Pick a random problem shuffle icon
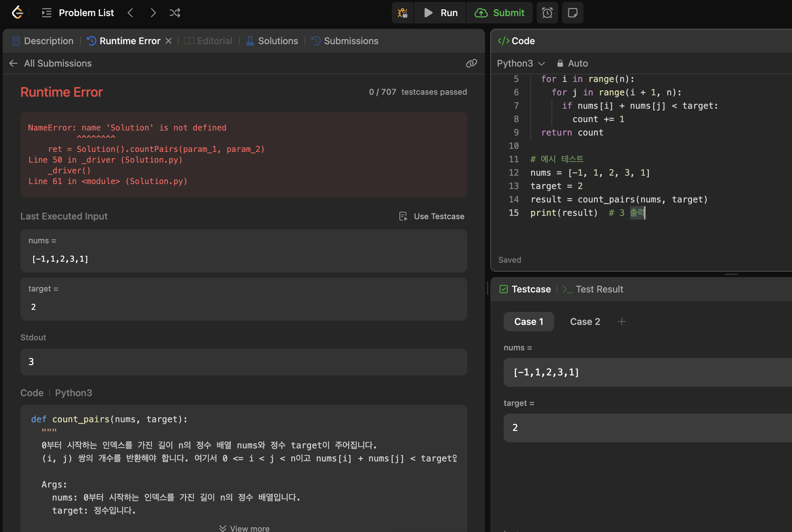This screenshot has height=532, width=792. (x=175, y=13)
